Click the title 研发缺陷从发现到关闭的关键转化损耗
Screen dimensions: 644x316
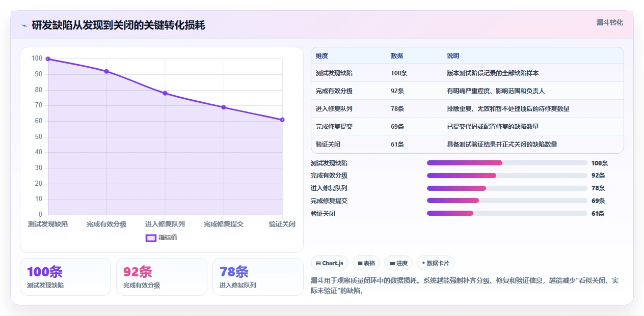118,25
